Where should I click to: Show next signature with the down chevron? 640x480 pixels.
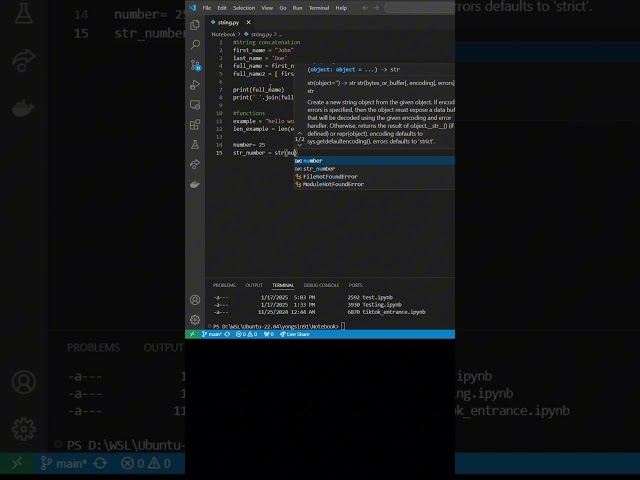coord(300,145)
